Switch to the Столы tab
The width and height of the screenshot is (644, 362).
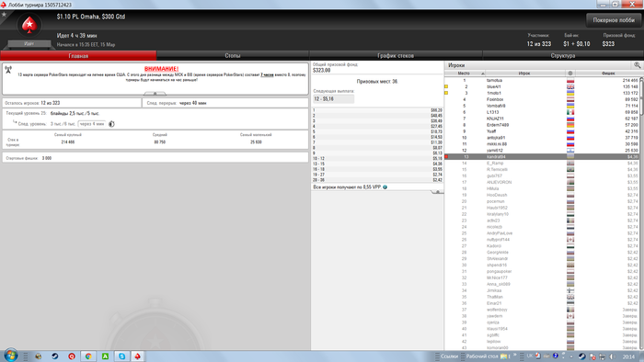233,56
